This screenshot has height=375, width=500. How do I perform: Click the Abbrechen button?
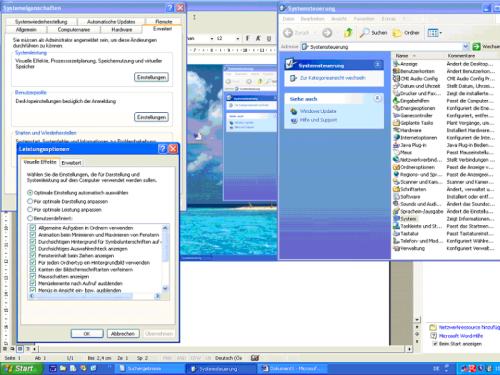click(x=123, y=333)
